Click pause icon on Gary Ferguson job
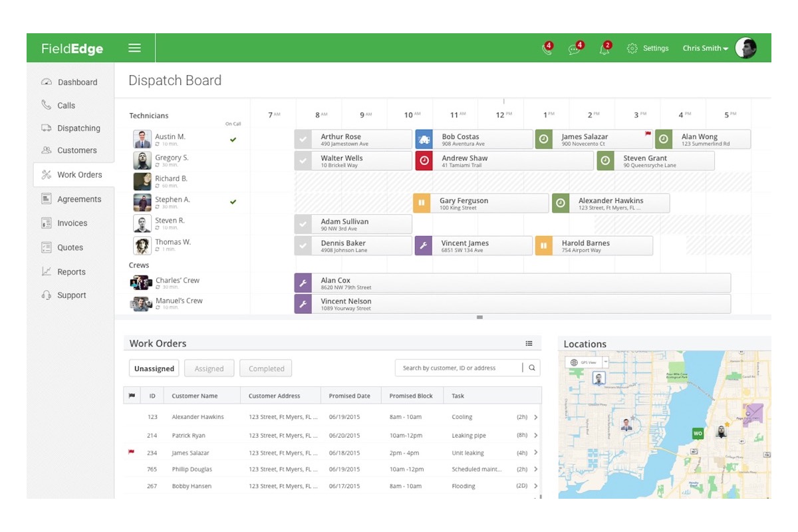Viewport: 798px width, 532px height. (x=422, y=203)
